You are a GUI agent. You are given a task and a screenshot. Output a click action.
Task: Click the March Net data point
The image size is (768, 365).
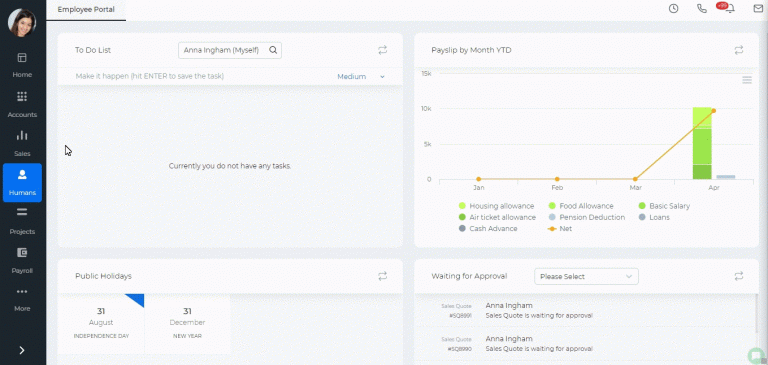coord(635,179)
